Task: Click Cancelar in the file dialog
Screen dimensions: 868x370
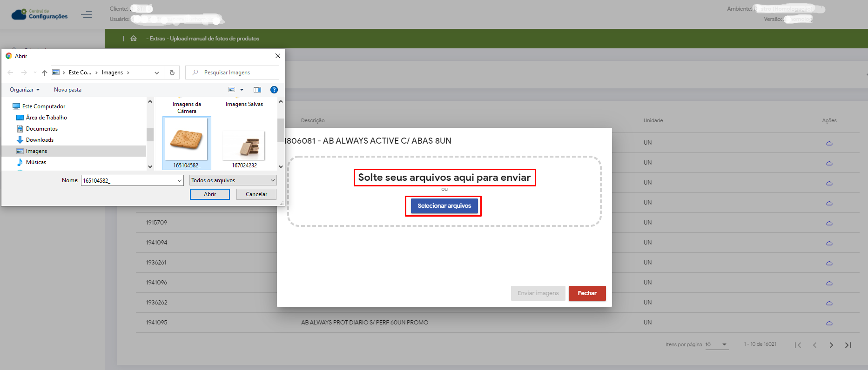Action: 256,194
